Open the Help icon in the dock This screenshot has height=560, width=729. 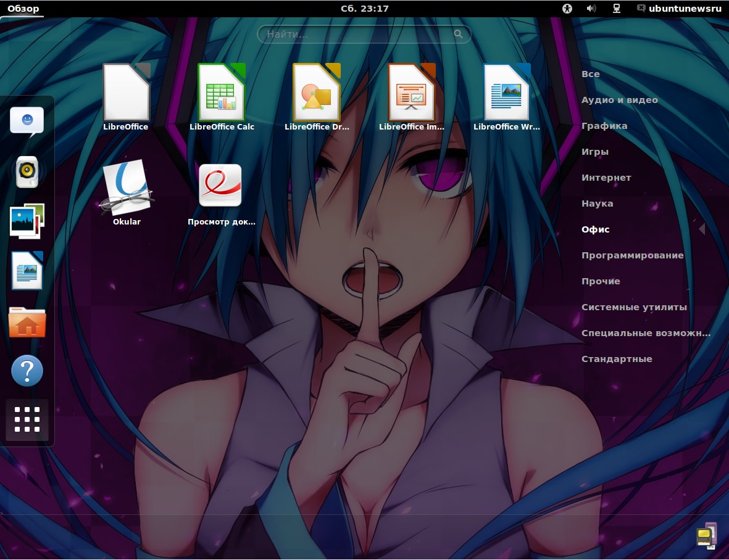pos(27,371)
